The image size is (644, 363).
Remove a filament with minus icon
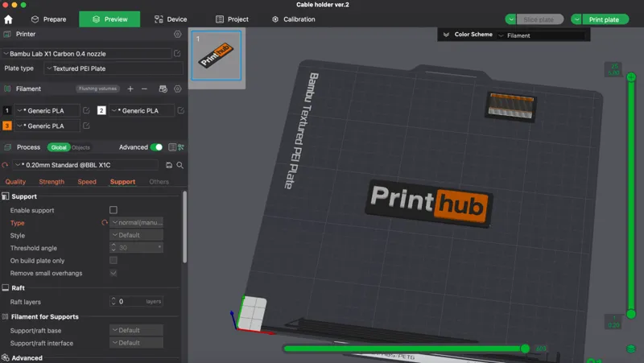click(x=144, y=89)
